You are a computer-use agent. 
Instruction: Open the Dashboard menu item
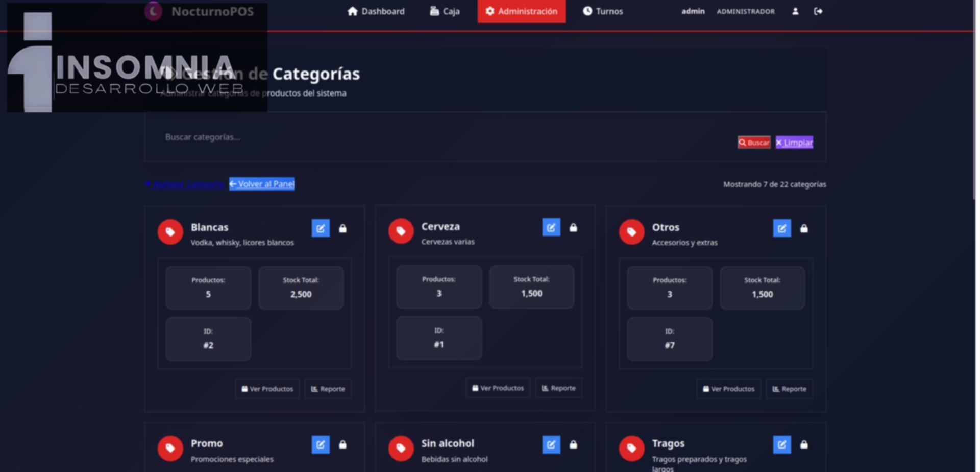pyautogui.click(x=376, y=11)
